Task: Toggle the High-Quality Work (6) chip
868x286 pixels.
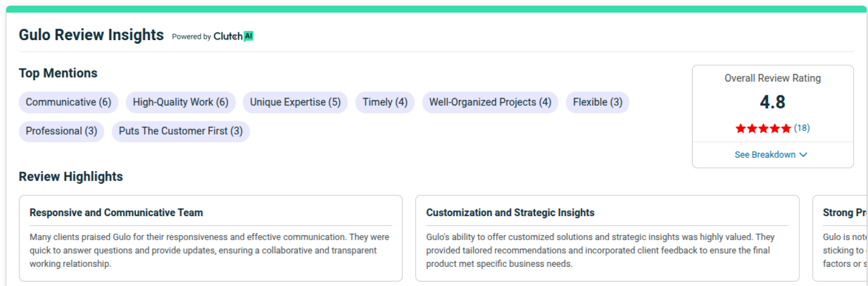Action: tap(181, 102)
